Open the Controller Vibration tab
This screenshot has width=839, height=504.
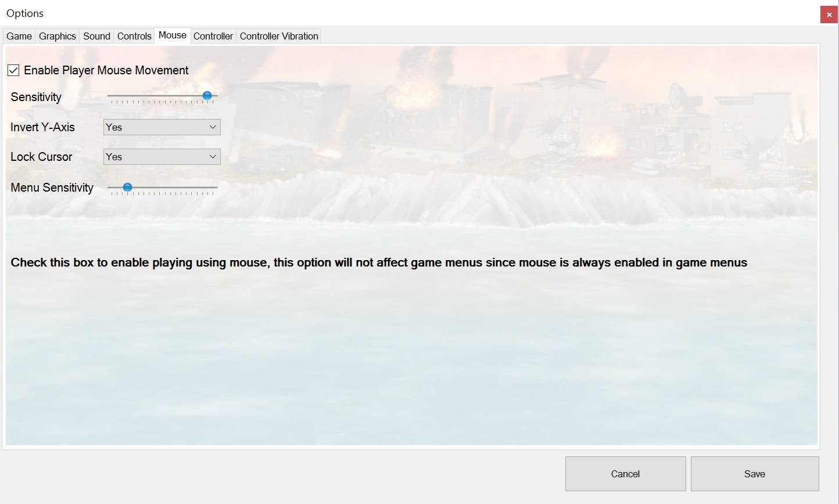tap(278, 35)
